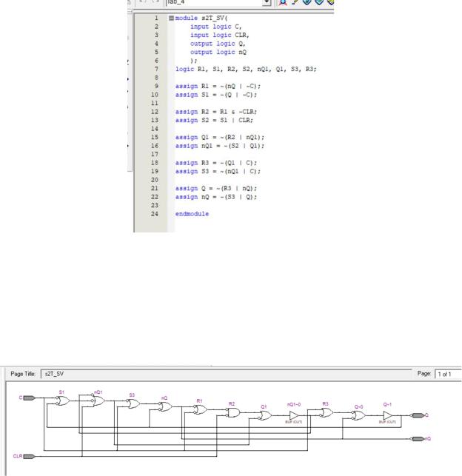Screen dimensions: 462x476
Task: Click the logic R1, S1, R2 declaration line
Action: tap(246, 69)
